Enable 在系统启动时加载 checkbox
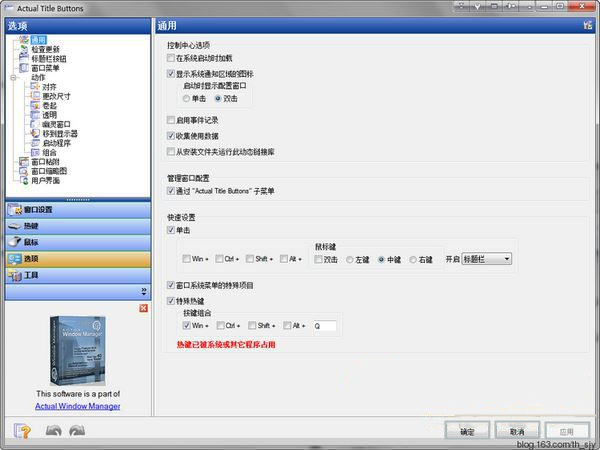The width and height of the screenshot is (600, 450). (x=171, y=60)
